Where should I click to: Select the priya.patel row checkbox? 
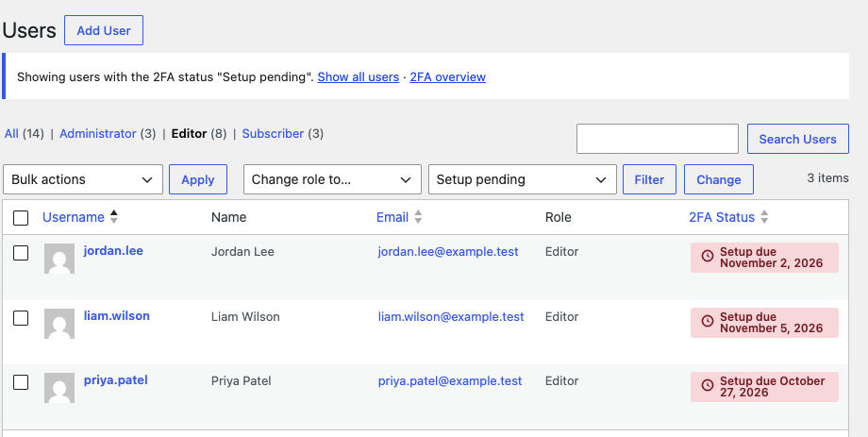[21, 382]
